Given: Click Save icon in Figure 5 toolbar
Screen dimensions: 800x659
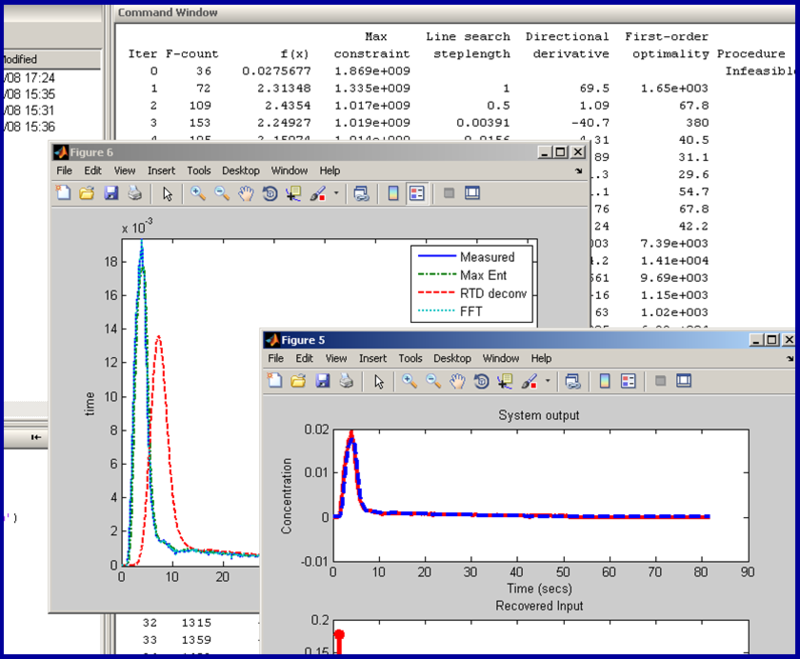Looking at the screenshot, I should pos(322,381).
